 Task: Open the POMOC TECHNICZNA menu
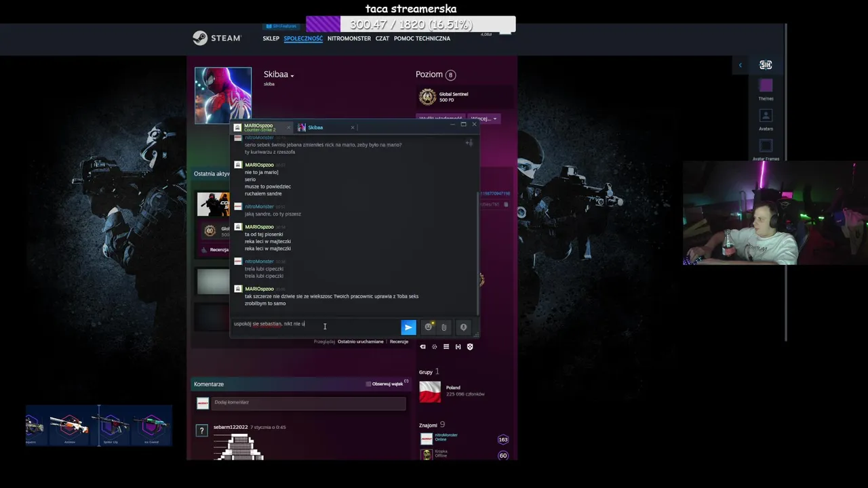422,39
